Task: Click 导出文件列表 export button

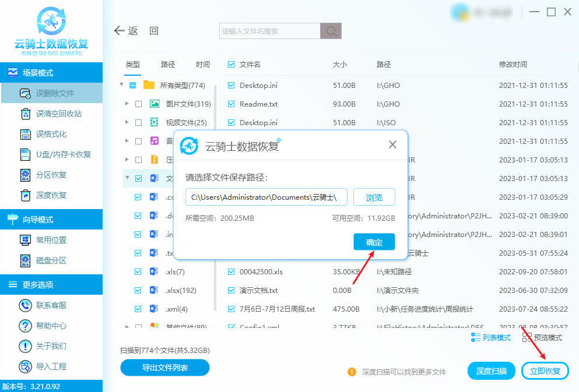Action: [x=164, y=368]
